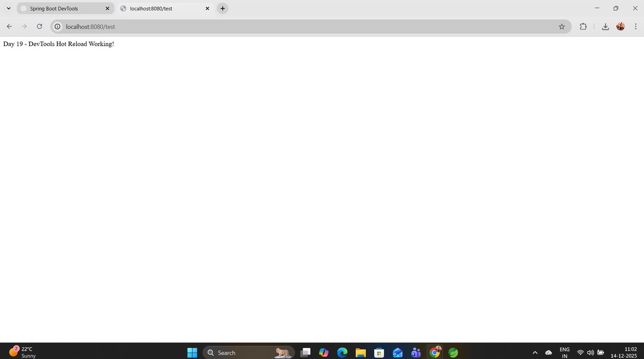The image size is (644, 359).
Task: Open File Explorer from the taskbar
Action: click(x=361, y=352)
